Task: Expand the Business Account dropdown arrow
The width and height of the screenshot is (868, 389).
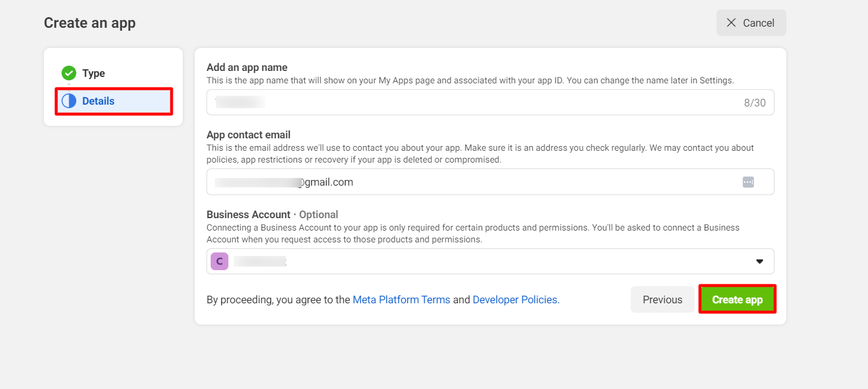Action: tap(759, 261)
